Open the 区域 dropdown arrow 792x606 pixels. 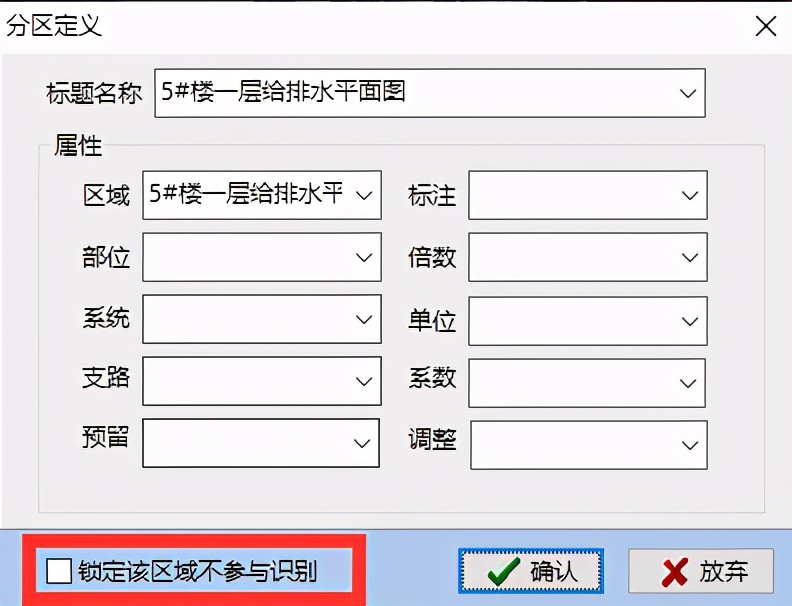pos(364,195)
